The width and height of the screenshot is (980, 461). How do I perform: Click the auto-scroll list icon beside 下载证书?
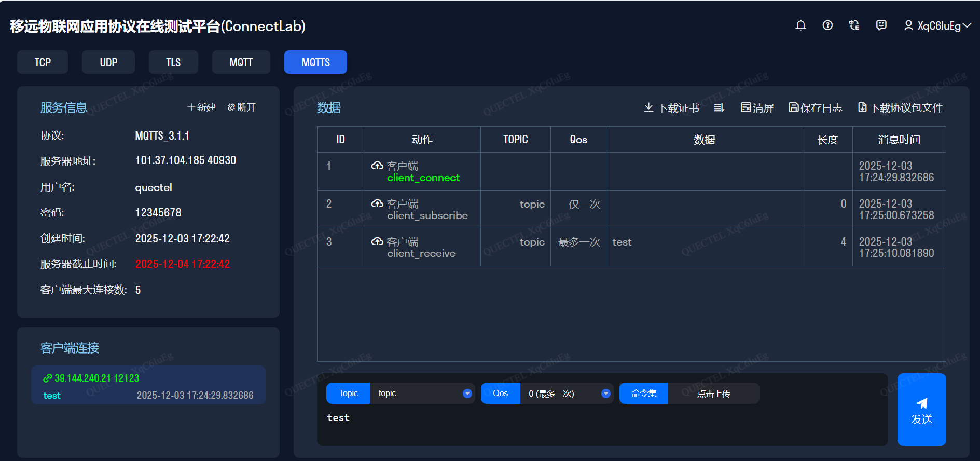[719, 107]
